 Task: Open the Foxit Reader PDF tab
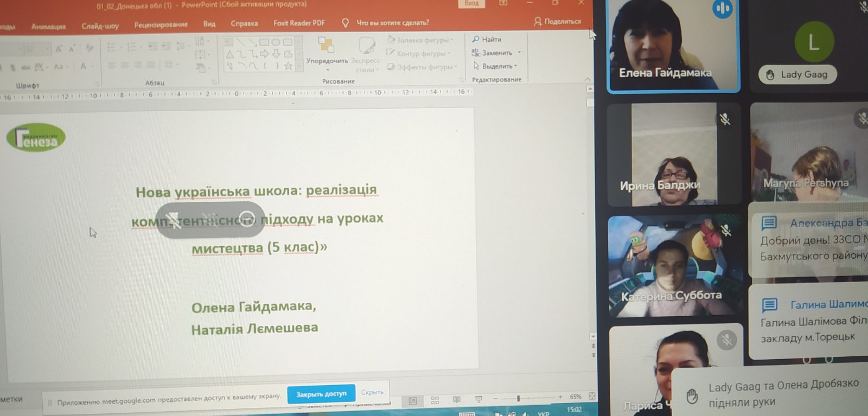point(299,23)
